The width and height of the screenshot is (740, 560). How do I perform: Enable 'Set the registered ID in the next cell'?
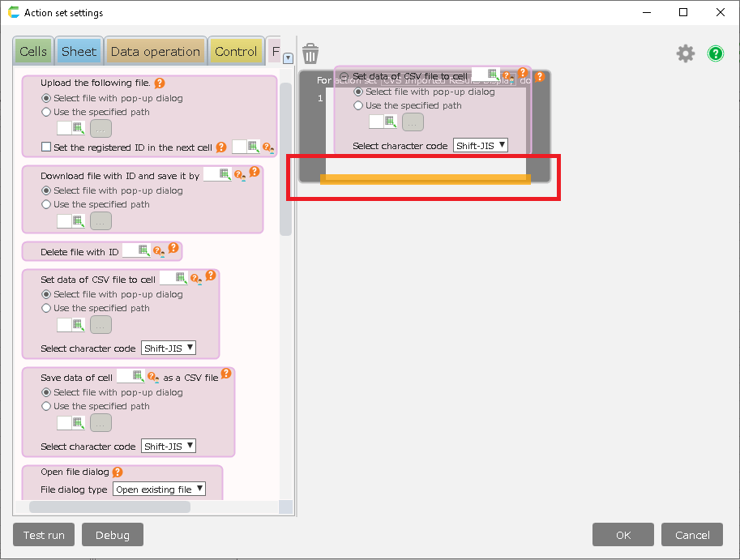[46, 147]
